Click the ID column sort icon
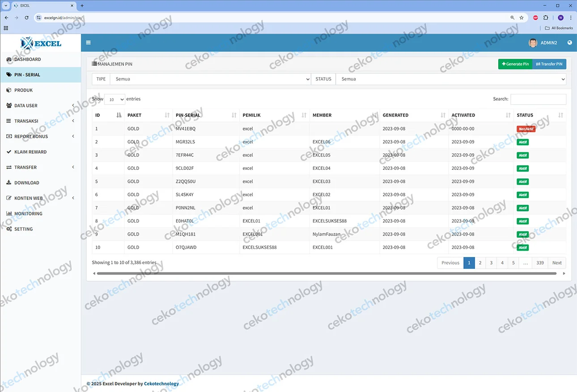This screenshot has height=392, width=577. pos(119,115)
